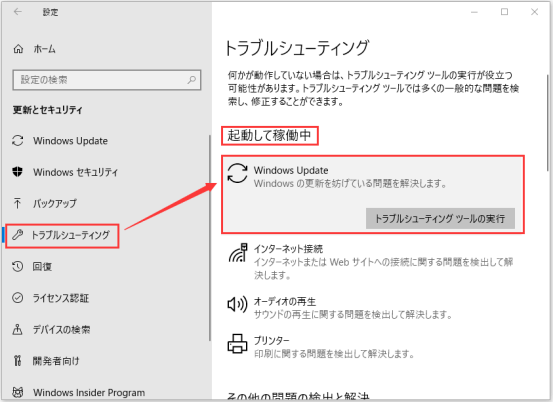The height and width of the screenshot is (403, 553).
Task: Select the Windows Insider Program cat icon
Action: coord(18,392)
